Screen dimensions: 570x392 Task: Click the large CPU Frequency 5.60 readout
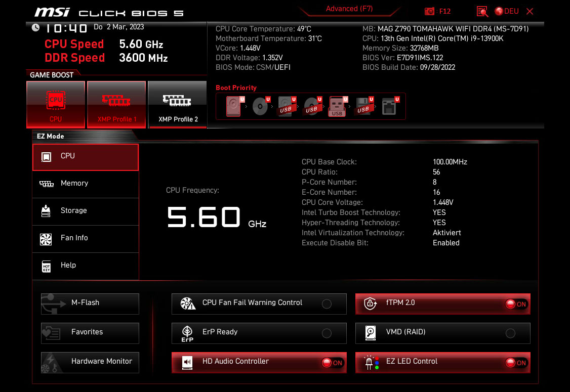pos(203,217)
